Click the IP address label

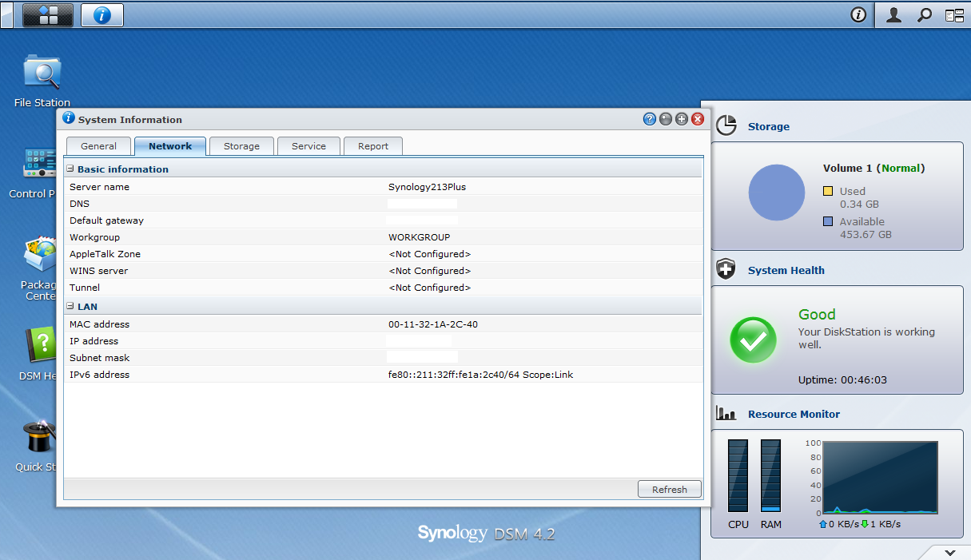pyautogui.click(x=95, y=341)
